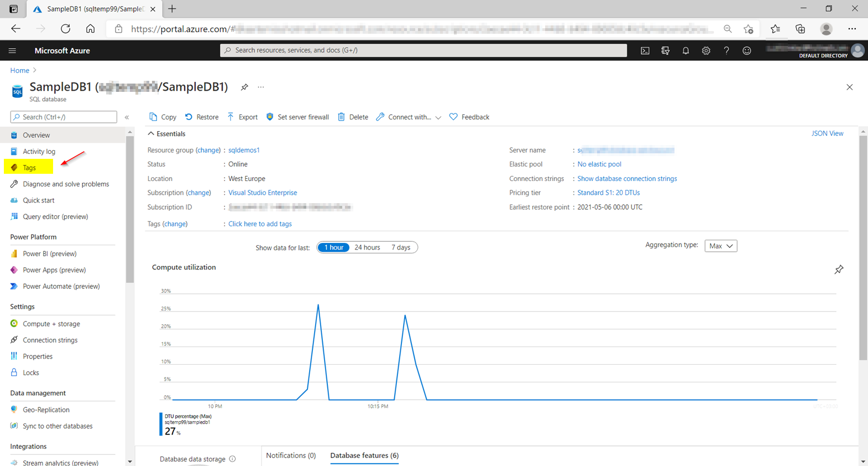Open the feedback smiley icon in header
868x466 pixels.
[x=747, y=50]
